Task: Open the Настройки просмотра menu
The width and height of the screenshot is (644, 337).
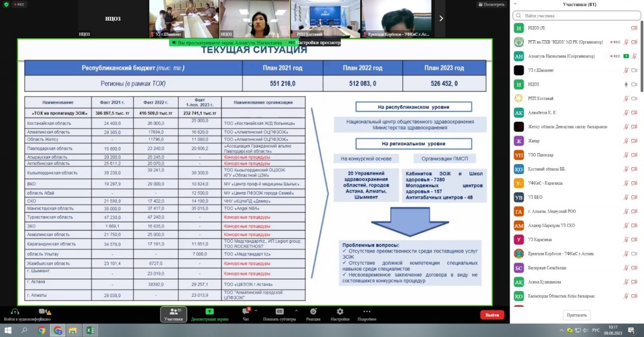Action: pos(317,43)
